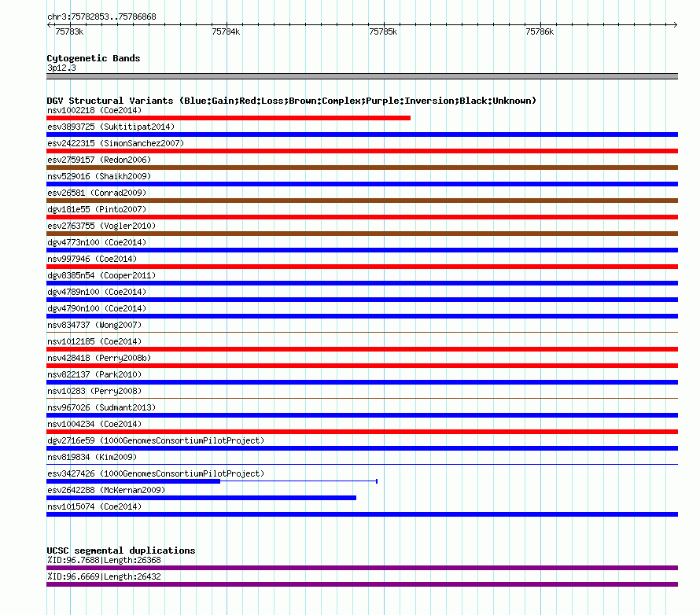Click the dgv2716e59 (1000GenomesConsortiumPilotProject) label

(156, 440)
